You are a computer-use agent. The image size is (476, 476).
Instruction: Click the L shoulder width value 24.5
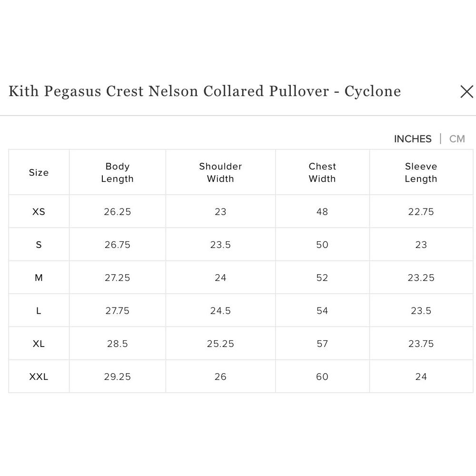point(220,310)
